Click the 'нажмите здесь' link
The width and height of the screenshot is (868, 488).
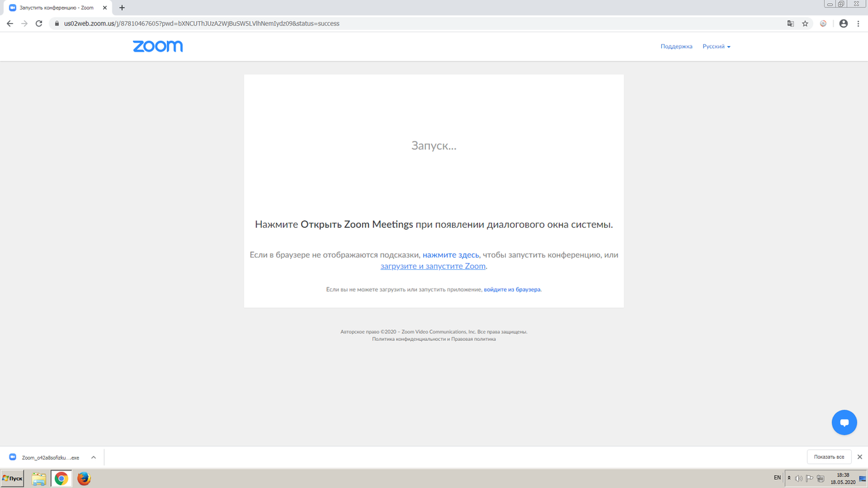(x=450, y=255)
